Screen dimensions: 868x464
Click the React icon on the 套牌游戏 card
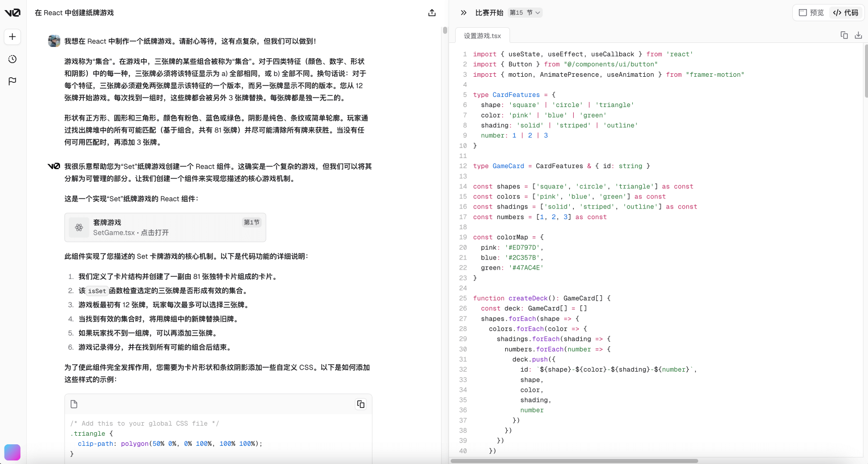pyautogui.click(x=79, y=227)
